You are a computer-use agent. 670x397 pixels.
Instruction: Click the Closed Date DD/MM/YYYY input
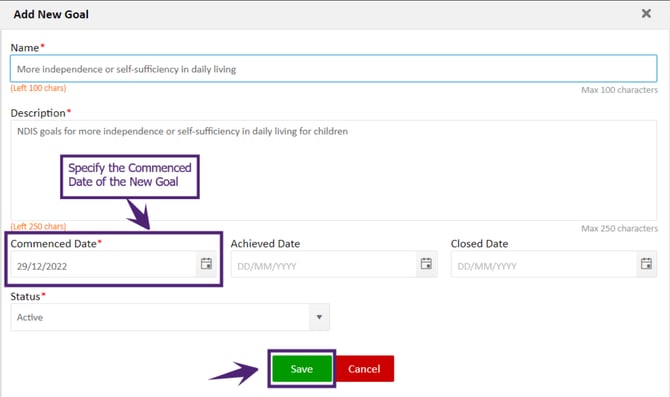pos(544,265)
